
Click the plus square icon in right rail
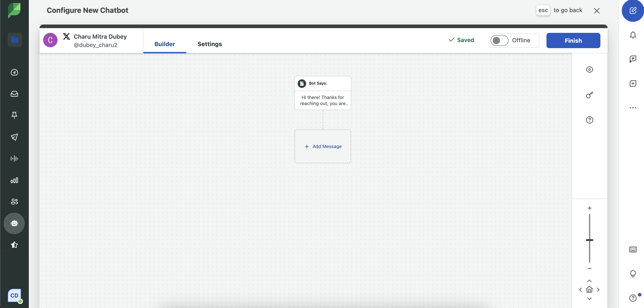(x=633, y=83)
